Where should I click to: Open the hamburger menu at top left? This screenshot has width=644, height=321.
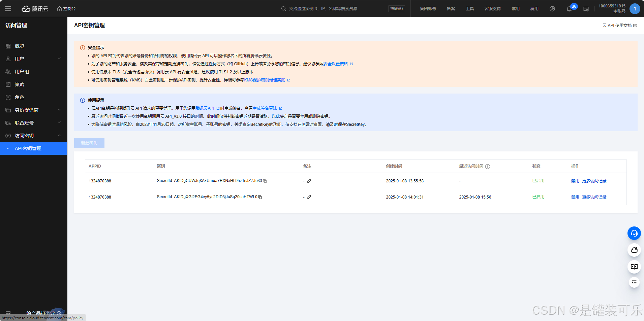coord(8,9)
